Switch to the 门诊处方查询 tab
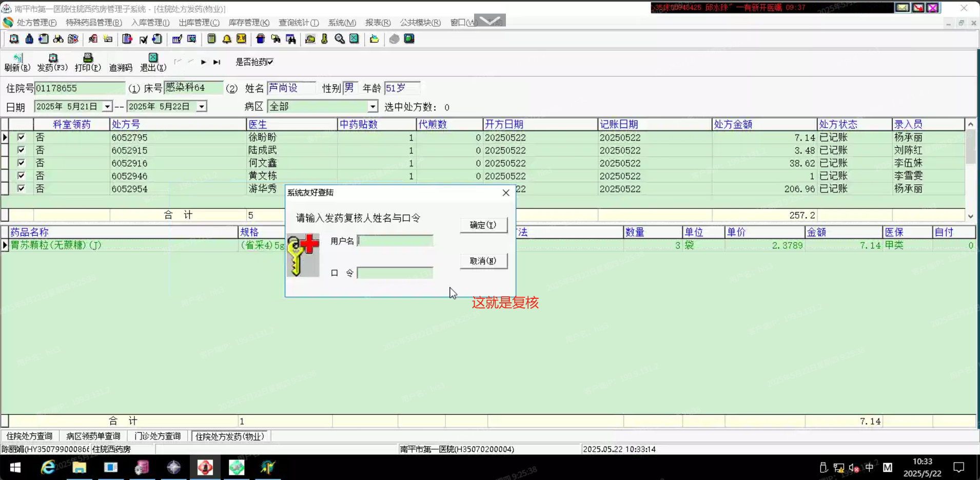Screen dimensions: 980x480 coord(158,436)
